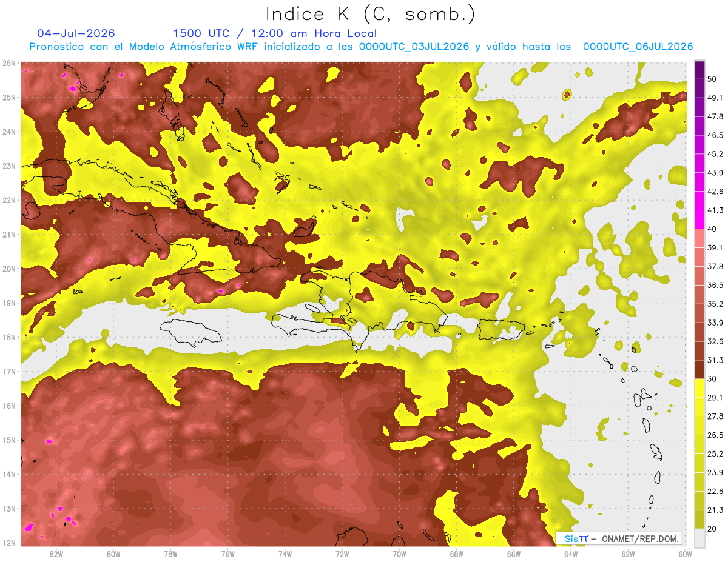Click latitude label "20N"
Screen dimensions: 728x562
tap(9, 269)
